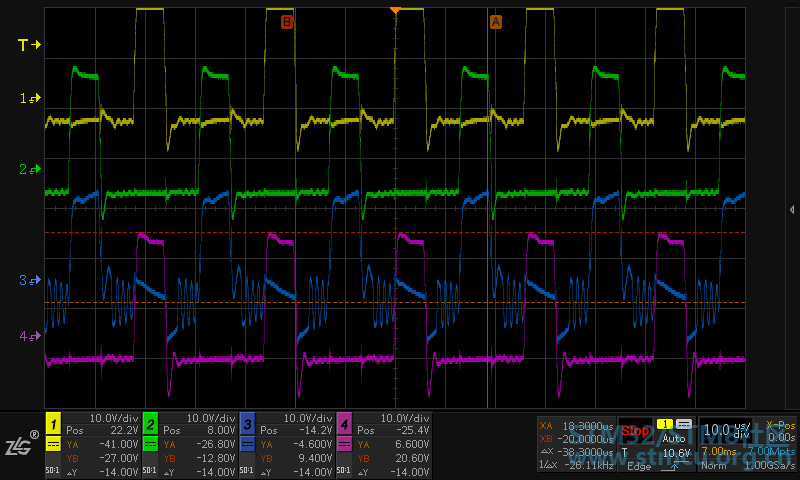Click the trigger level 10.6V value

[x=676, y=453]
